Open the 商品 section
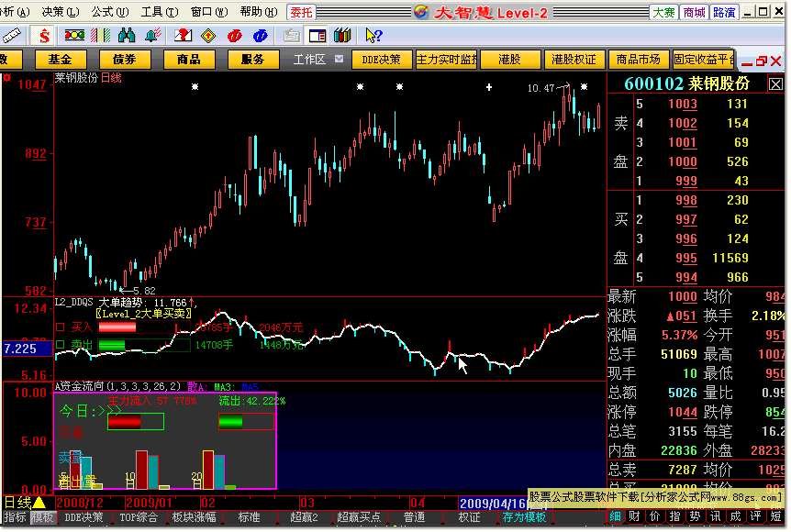The height and width of the screenshot is (532, 791). point(189,60)
